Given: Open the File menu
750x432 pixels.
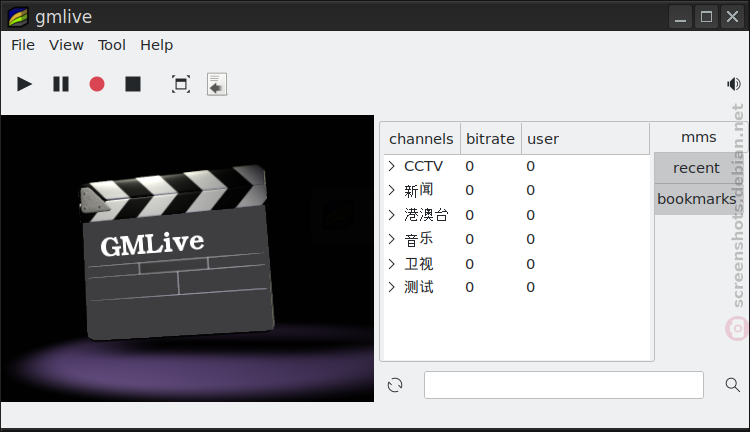Looking at the screenshot, I should click(x=23, y=45).
